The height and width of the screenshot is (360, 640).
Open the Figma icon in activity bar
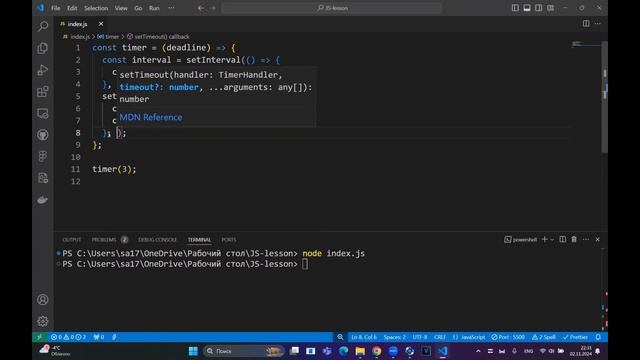click(x=43, y=156)
